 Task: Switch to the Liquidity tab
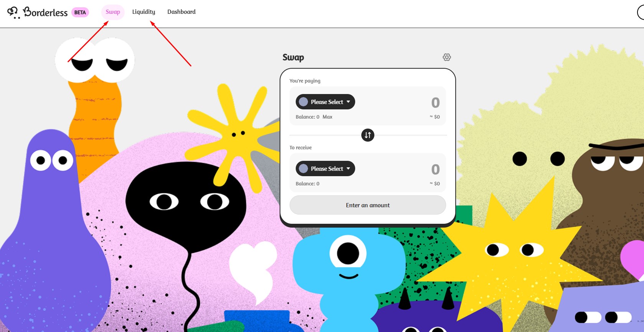pyautogui.click(x=143, y=12)
